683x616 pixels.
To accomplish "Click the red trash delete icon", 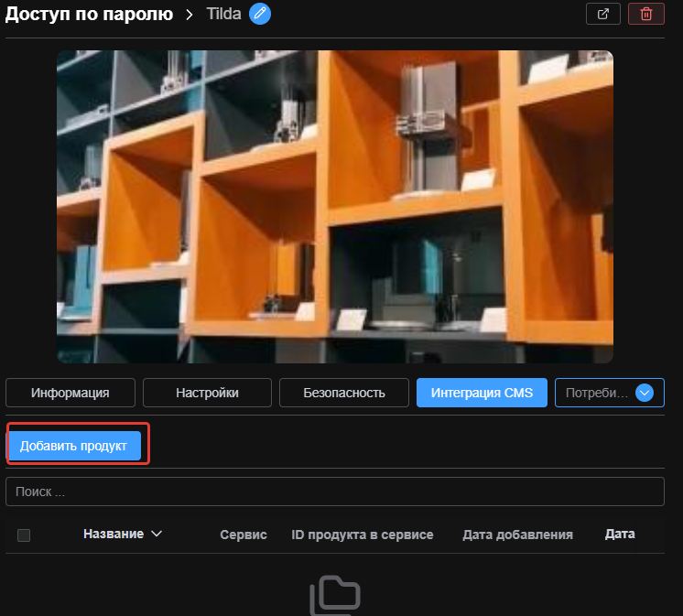I will tap(646, 14).
